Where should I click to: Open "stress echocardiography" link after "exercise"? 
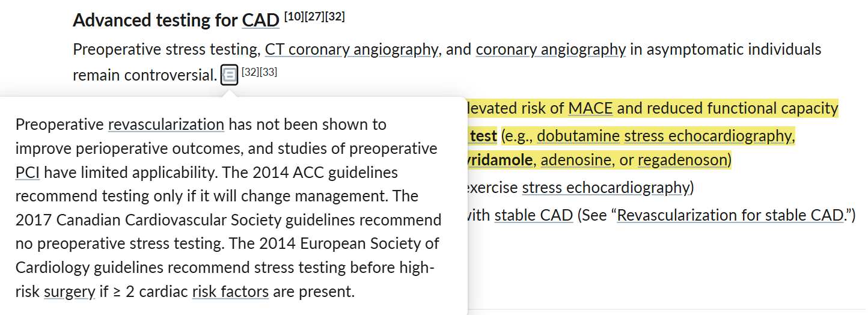point(605,188)
